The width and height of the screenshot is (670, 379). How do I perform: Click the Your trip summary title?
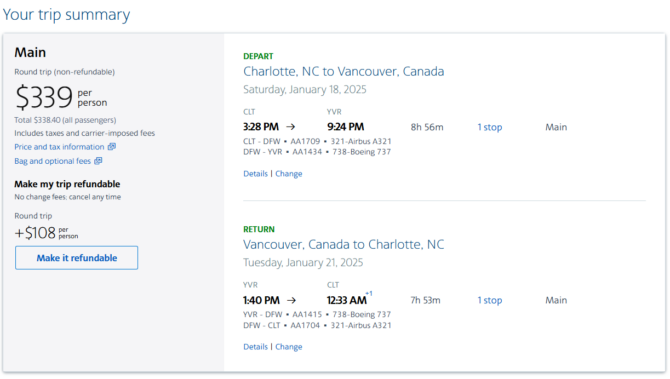point(66,15)
